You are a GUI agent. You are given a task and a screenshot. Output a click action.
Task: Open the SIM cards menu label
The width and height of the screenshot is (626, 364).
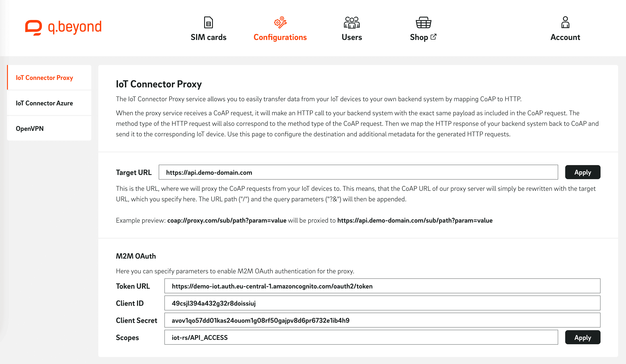[209, 37]
